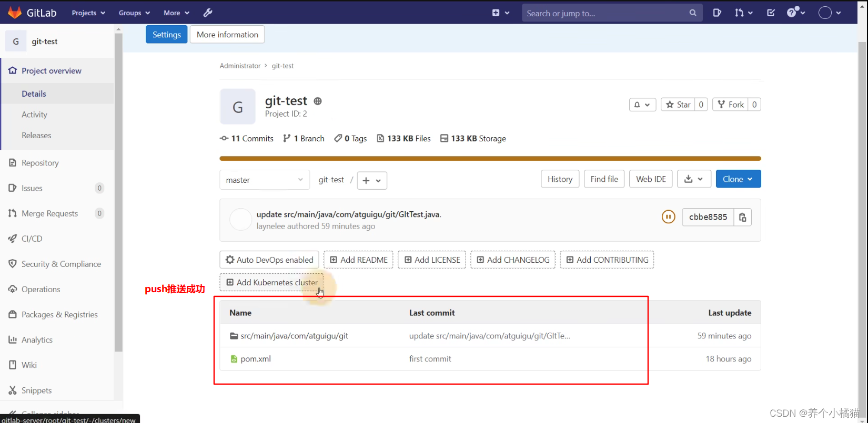Click Administrator breadcrumb link
Image resolution: width=868 pixels, height=423 pixels.
coord(240,66)
